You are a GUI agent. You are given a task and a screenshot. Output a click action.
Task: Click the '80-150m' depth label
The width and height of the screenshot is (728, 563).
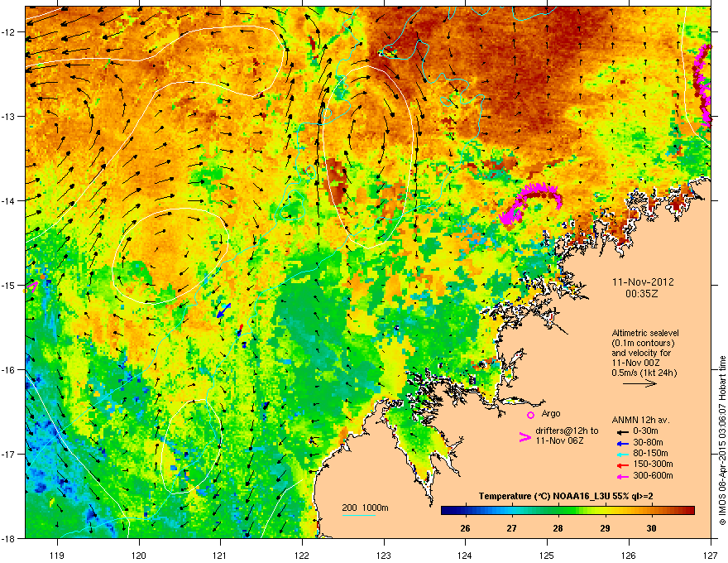(650, 453)
